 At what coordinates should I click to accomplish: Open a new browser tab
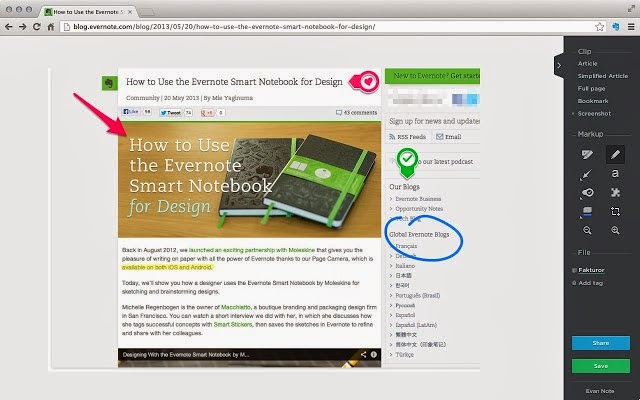(x=147, y=12)
